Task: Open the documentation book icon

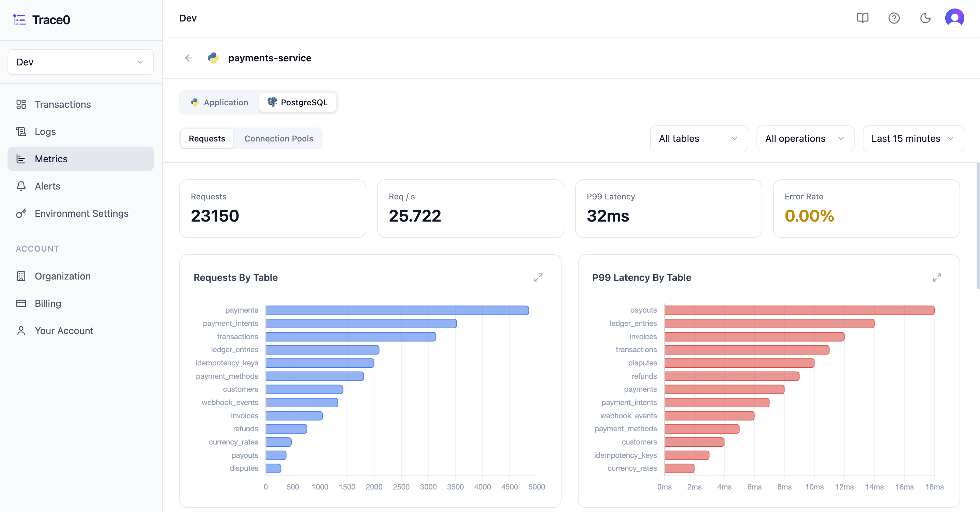Action: (862, 18)
